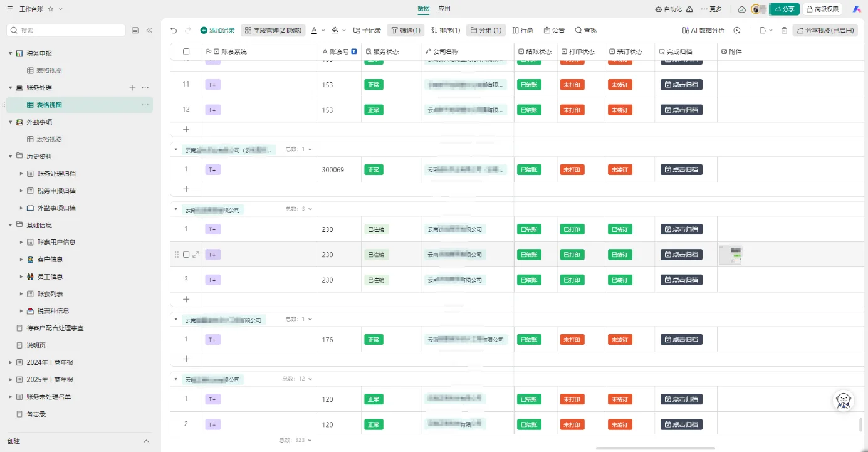Click the undo arrow in the toolbar
This screenshot has width=868, height=452.
point(174,30)
